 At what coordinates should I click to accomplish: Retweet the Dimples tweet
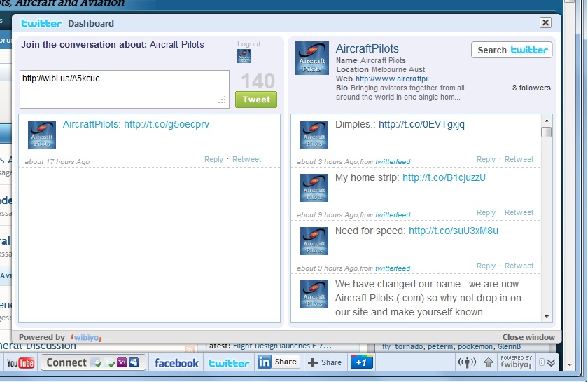519,159
